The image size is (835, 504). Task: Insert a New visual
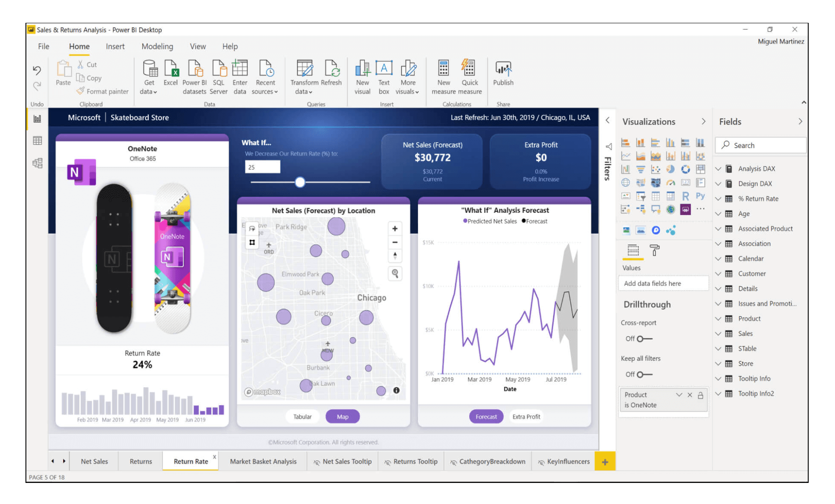click(x=363, y=77)
